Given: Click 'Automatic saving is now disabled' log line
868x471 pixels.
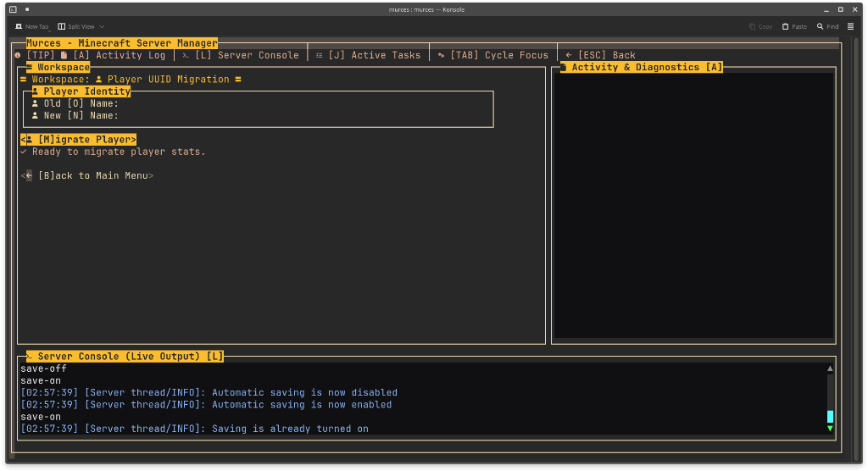Looking at the screenshot, I should (x=209, y=392).
